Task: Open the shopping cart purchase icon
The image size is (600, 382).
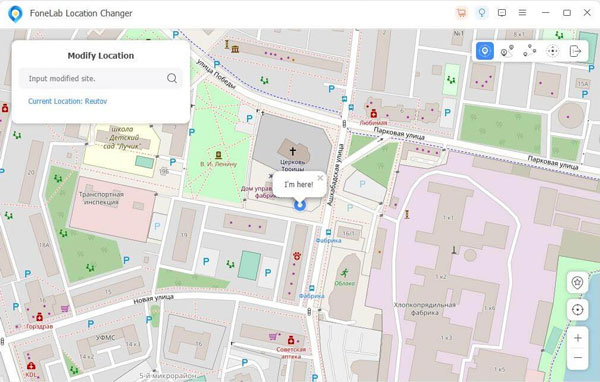Action: 461,13
